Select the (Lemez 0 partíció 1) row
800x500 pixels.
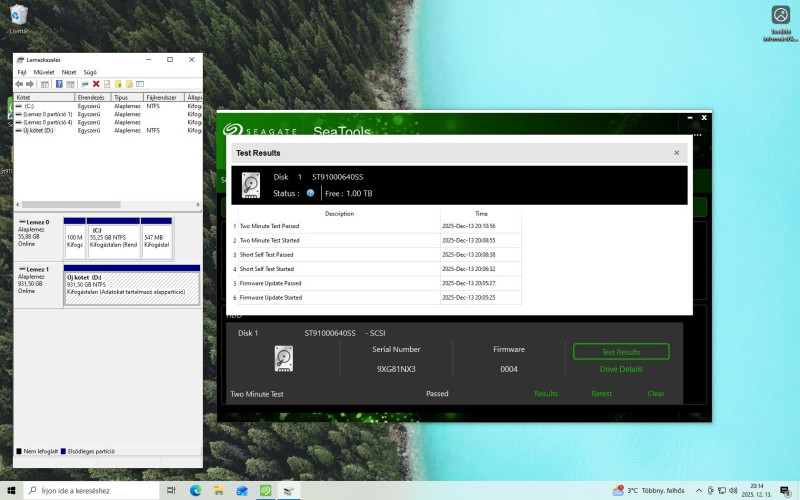[x=108, y=114]
